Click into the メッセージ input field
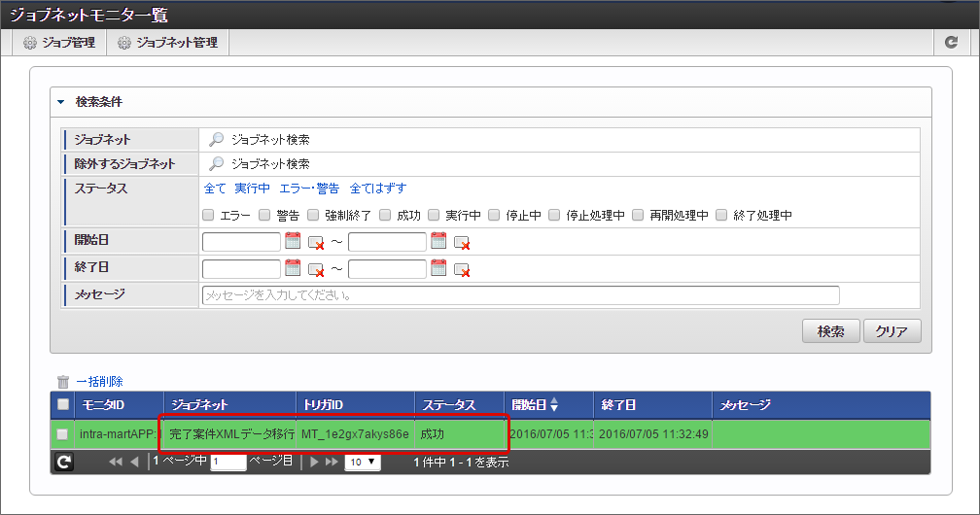This screenshot has height=515, width=980. pos(521,295)
